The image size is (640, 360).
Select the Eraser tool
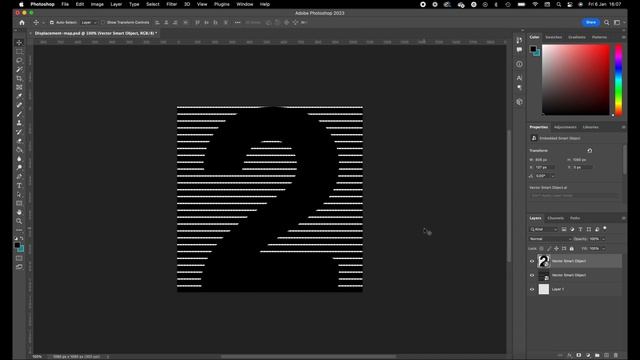tap(19, 141)
